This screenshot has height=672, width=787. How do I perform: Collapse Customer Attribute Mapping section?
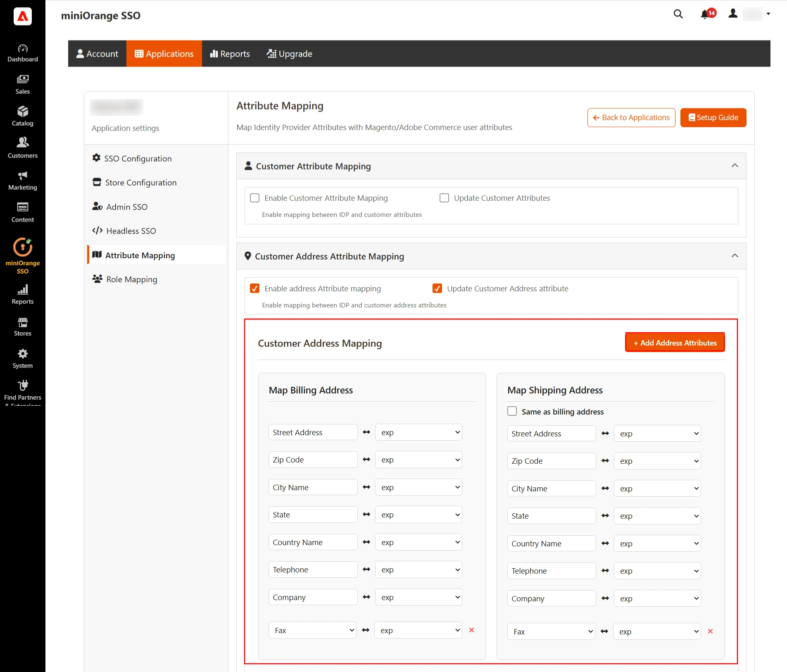[735, 166]
